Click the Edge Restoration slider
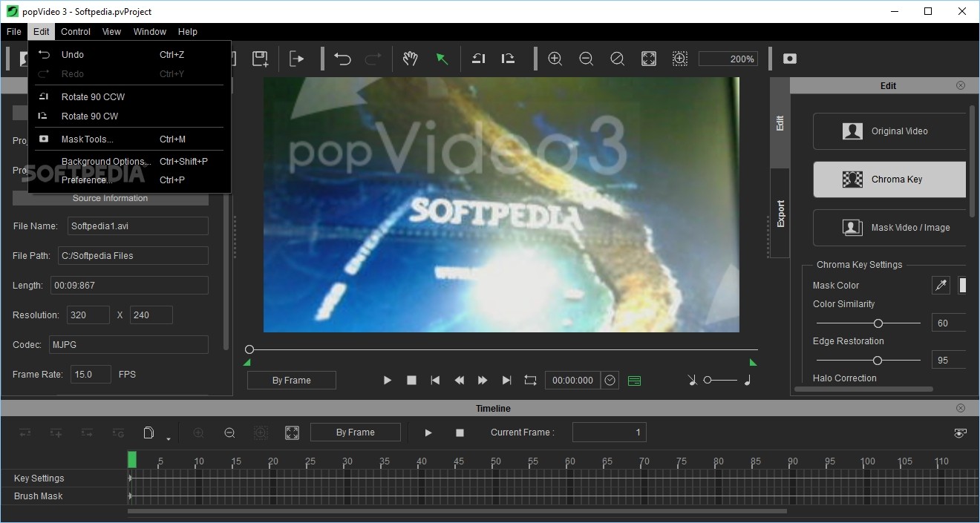This screenshot has height=523, width=980. pos(869,361)
